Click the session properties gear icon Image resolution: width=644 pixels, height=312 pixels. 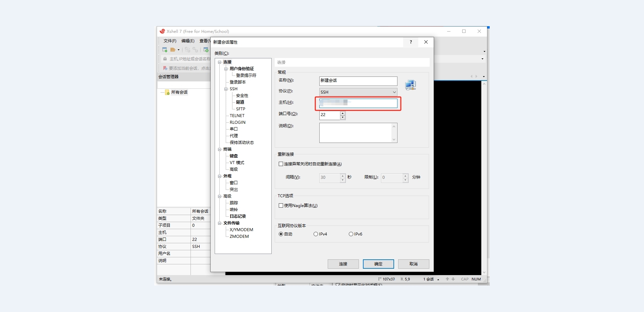(206, 50)
